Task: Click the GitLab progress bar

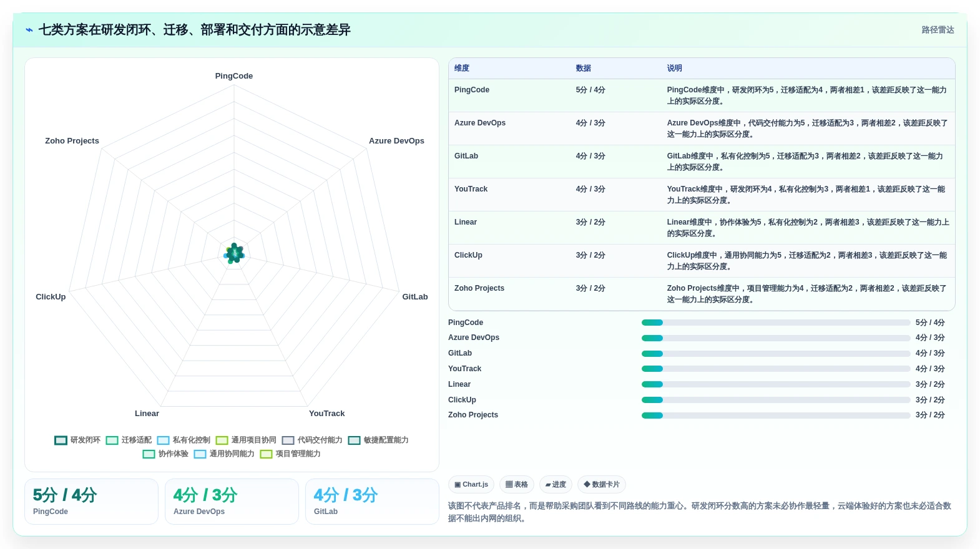Action: click(x=776, y=353)
